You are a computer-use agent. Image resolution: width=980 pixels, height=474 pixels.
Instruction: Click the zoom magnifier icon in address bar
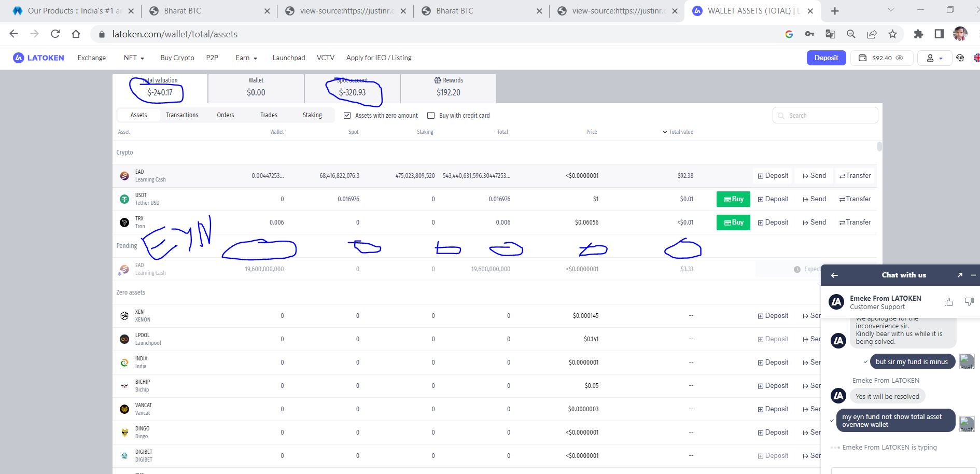[x=851, y=34]
